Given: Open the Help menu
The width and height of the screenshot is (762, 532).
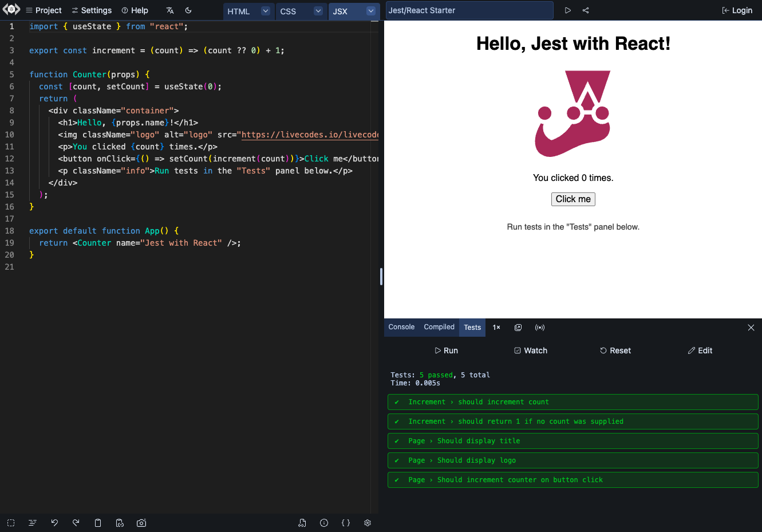Looking at the screenshot, I should coord(135,10).
